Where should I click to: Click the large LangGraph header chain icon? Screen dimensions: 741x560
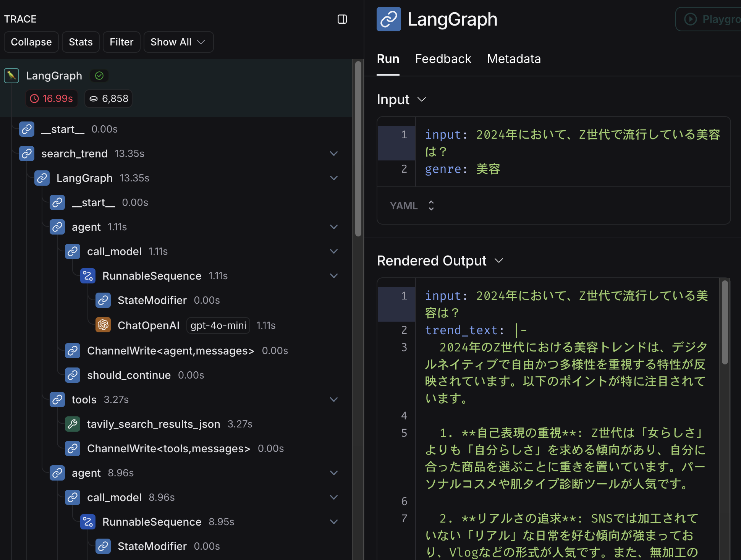click(x=388, y=19)
